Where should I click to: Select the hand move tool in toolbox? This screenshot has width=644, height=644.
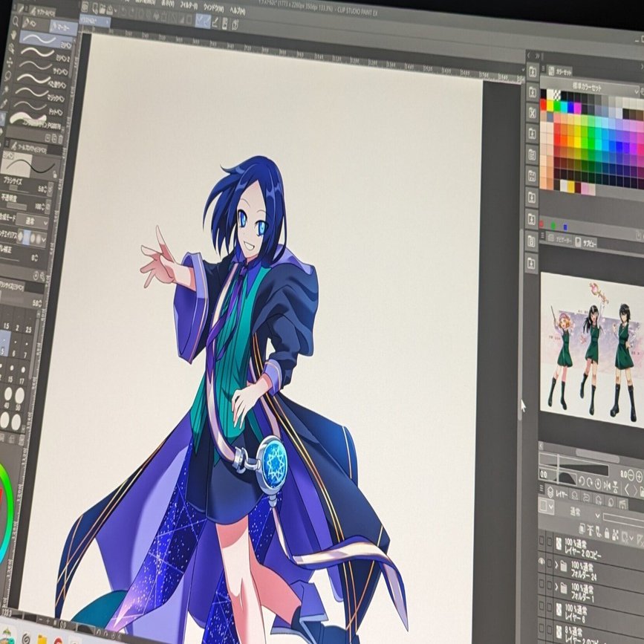pos(13,35)
